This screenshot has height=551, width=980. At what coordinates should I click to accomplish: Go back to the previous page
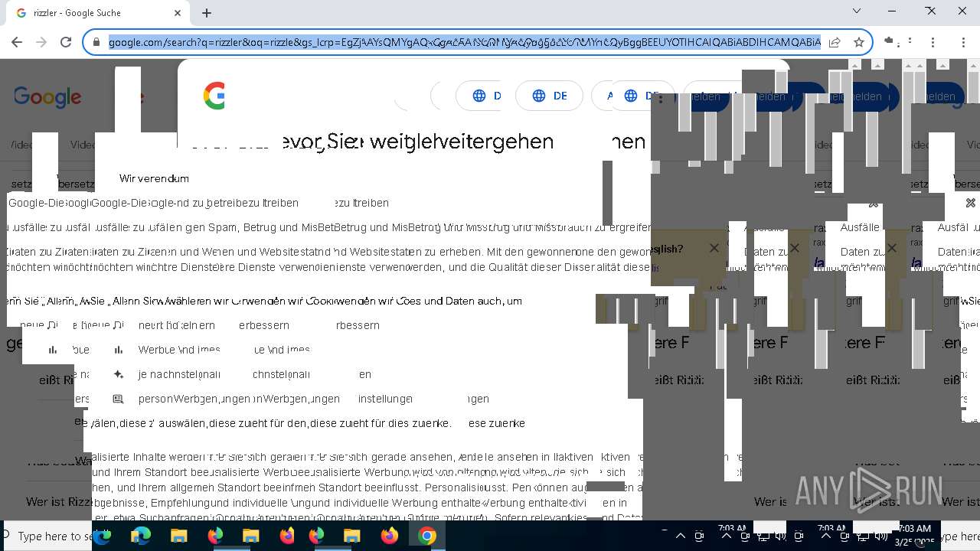[18, 42]
